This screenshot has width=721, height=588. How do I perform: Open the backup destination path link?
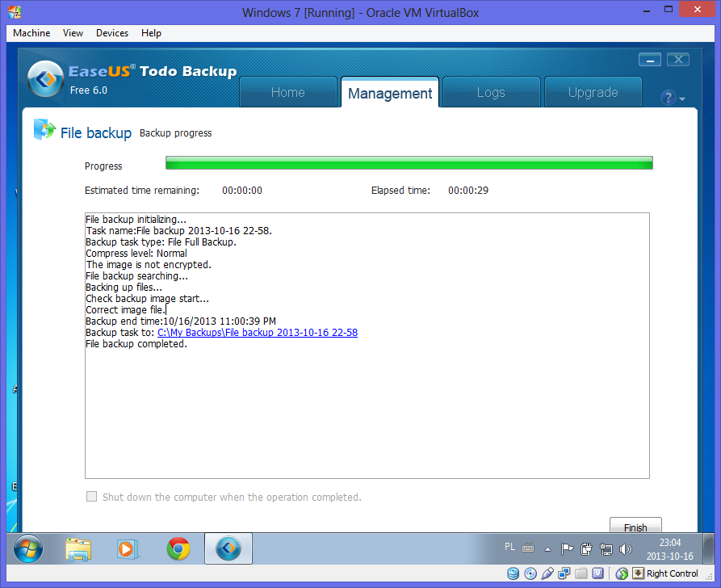[258, 333]
